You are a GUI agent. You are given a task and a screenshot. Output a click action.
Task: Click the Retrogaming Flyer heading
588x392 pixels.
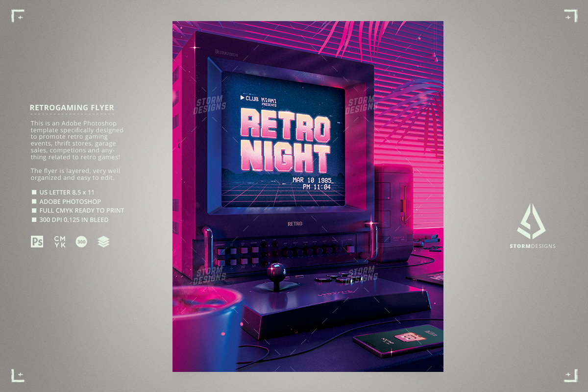tap(72, 107)
